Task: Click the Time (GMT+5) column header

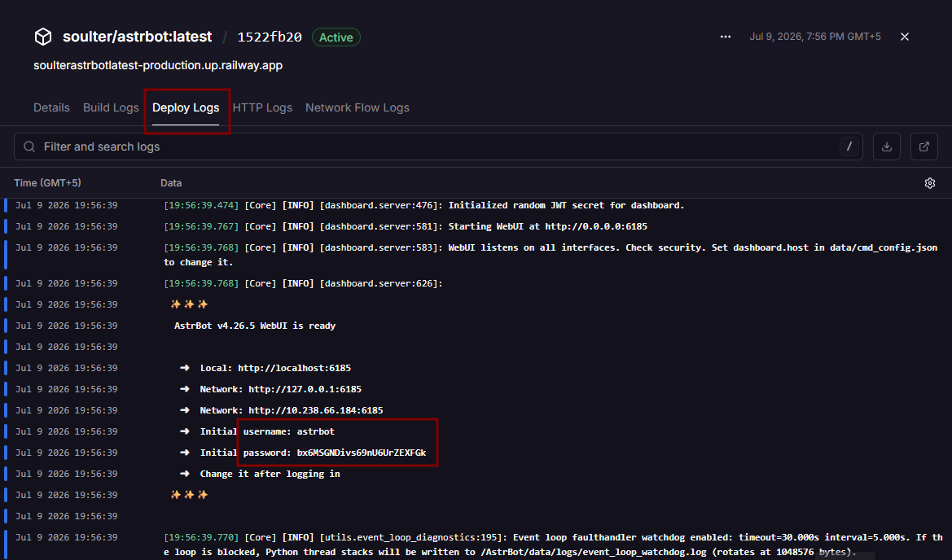Action: (47, 182)
